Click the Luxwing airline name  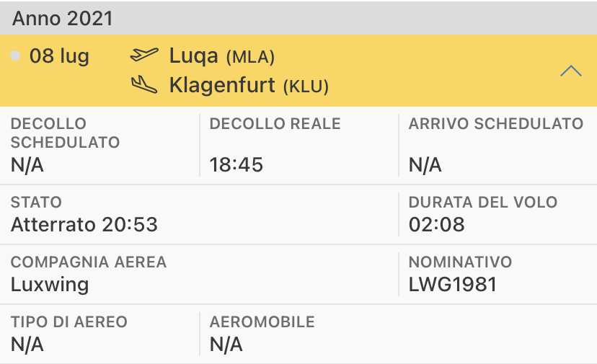(50, 284)
